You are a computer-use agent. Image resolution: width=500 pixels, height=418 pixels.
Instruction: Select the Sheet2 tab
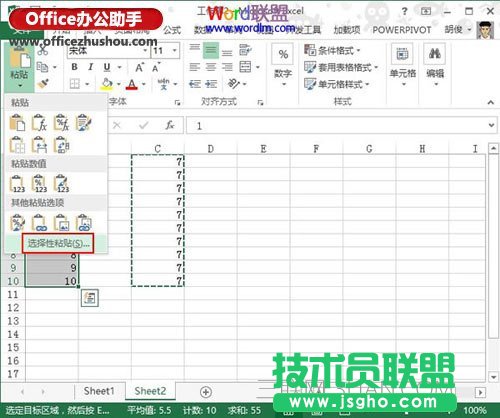[x=150, y=391]
